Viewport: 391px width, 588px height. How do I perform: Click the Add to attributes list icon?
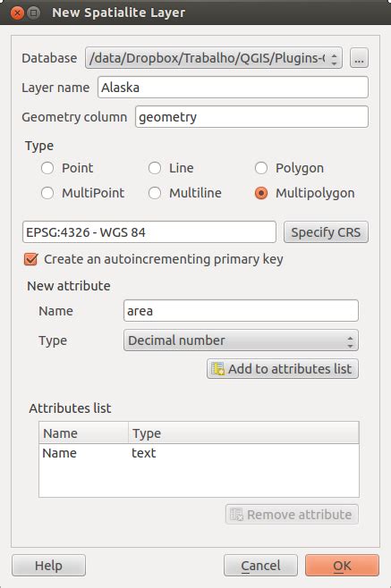[217, 369]
